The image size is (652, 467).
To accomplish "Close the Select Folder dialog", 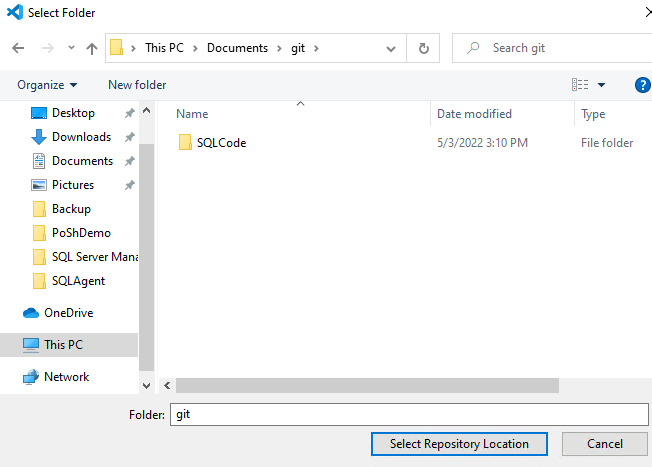I will pos(647,12).
